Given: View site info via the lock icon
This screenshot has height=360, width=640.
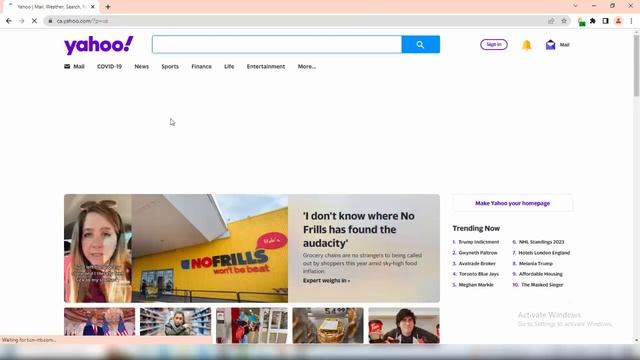Looking at the screenshot, I should (x=50, y=21).
